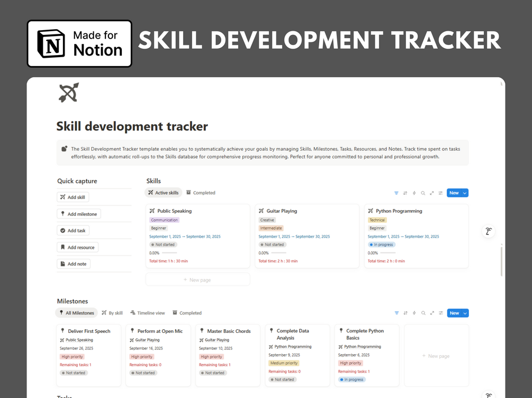The image size is (532, 398).
Task: Click the Intermediate tag on Guitar Playing
Action: pos(271,228)
